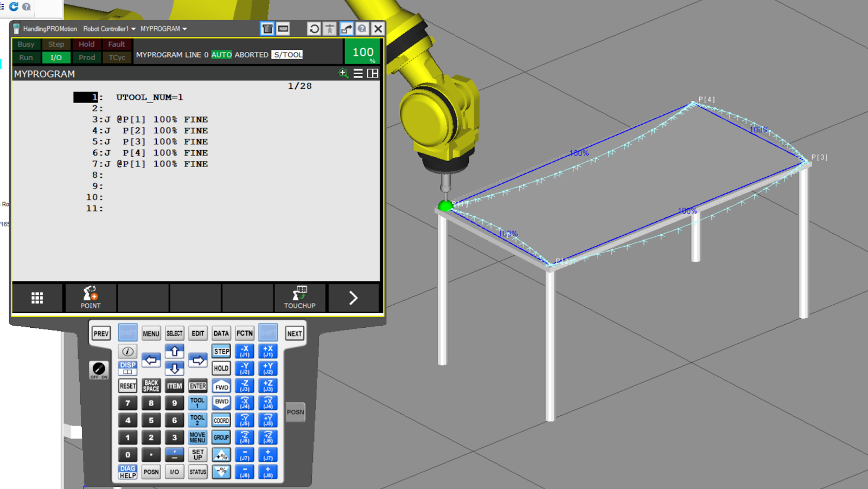Image resolution: width=868 pixels, height=489 pixels.
Task: Open the Robot Controller1 dropdown
Action: [109, 29]
